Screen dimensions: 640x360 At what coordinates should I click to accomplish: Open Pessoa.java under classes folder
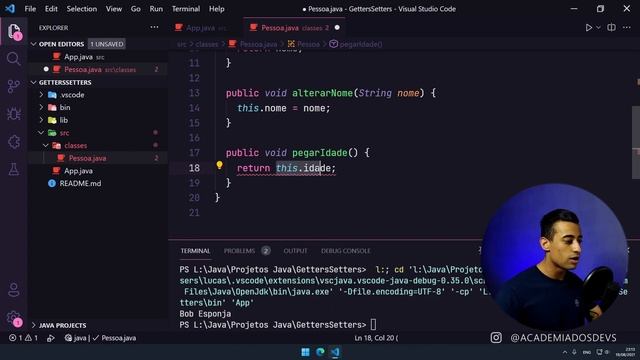pos(98,158)
